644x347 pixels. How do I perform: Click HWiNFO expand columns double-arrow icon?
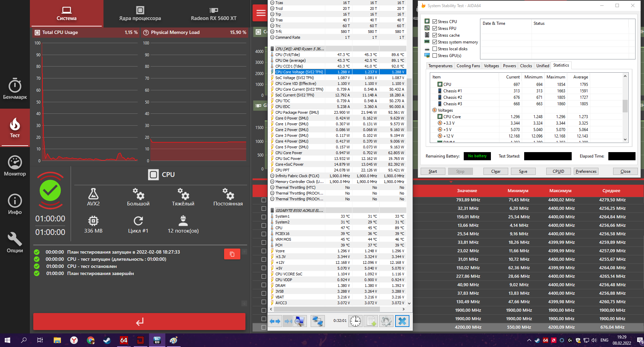[x=275, y=321]
